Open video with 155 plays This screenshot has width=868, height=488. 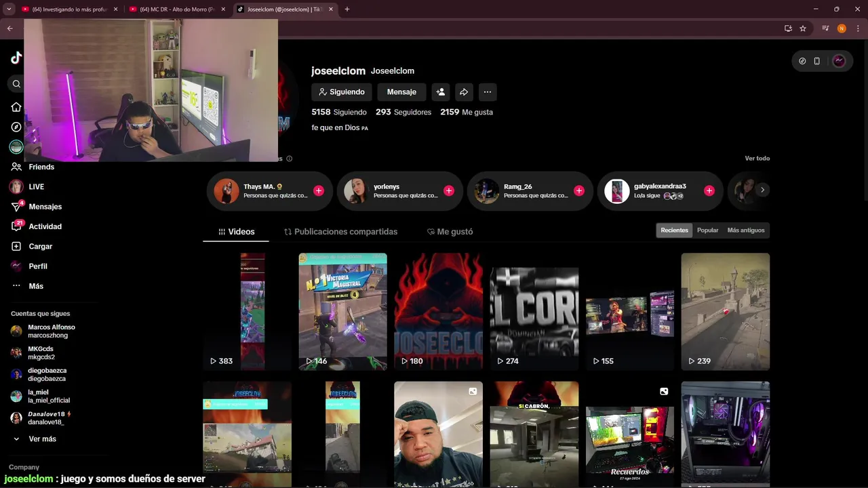coord(630,312)
